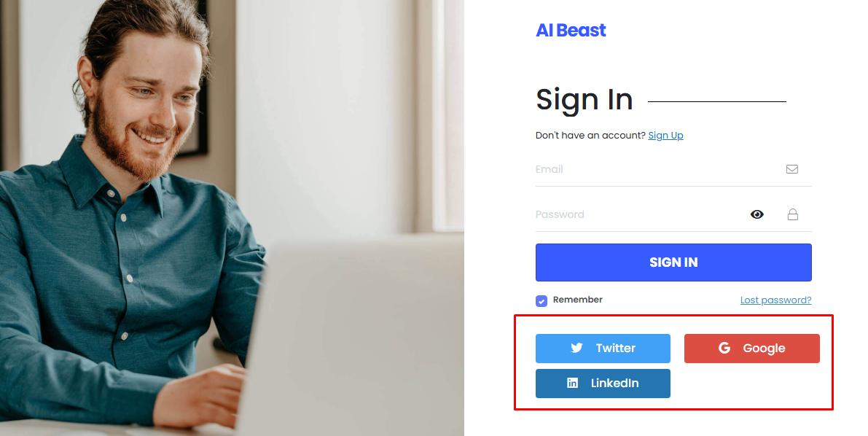Continue with the red Google button
This screenshot has width=868, height=436.
[751, 349]
